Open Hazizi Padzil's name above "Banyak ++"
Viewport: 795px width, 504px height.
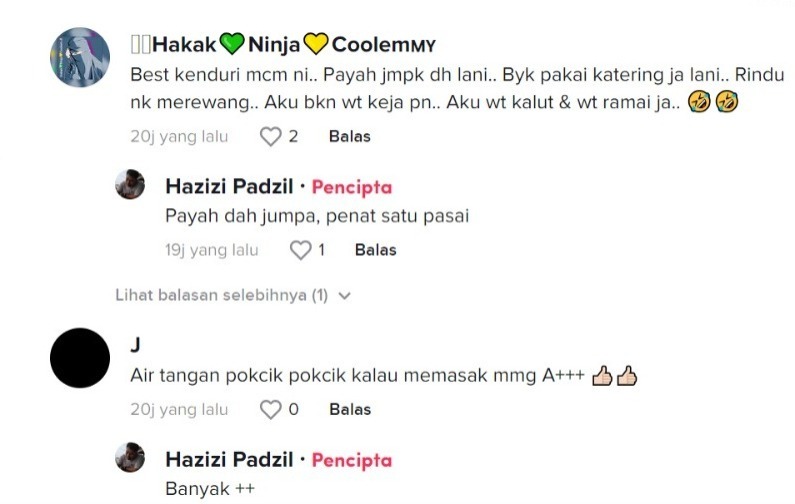(x=229, y=460)
